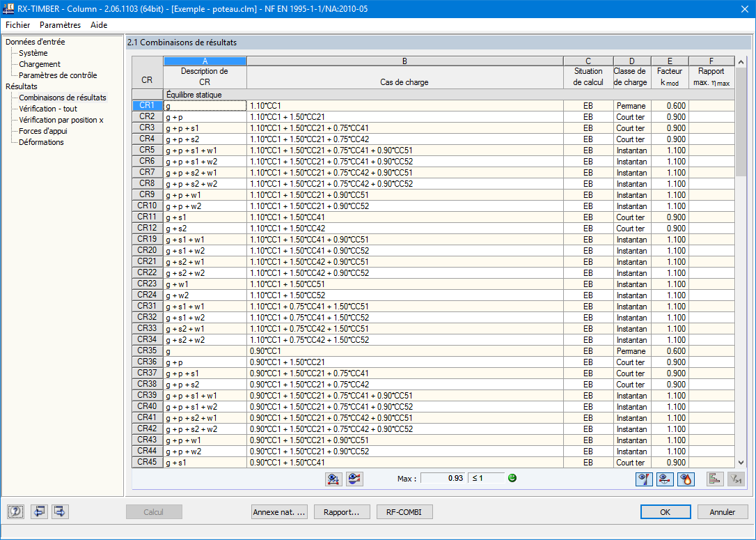Go to the previous input window arrow icon
The width and height of the screenshot is (756, 540).
(x=39, y=511)
